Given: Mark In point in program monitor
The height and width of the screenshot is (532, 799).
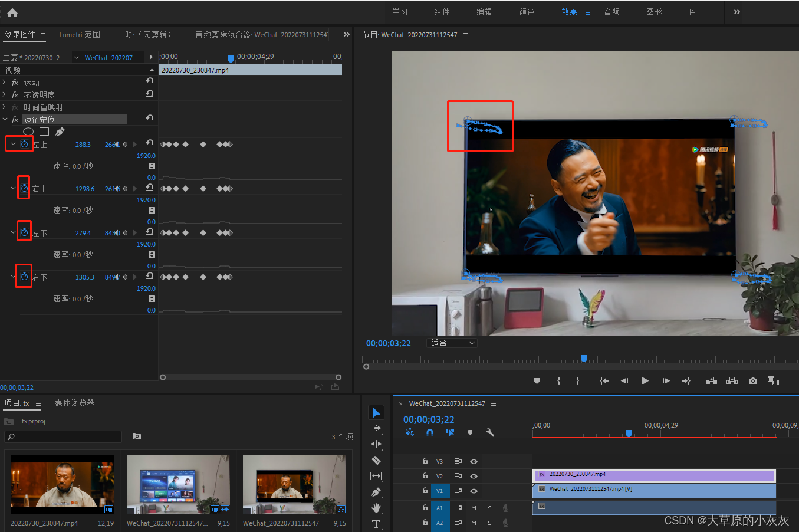Looking at the screenshot, I should click(x=558, y=381).
